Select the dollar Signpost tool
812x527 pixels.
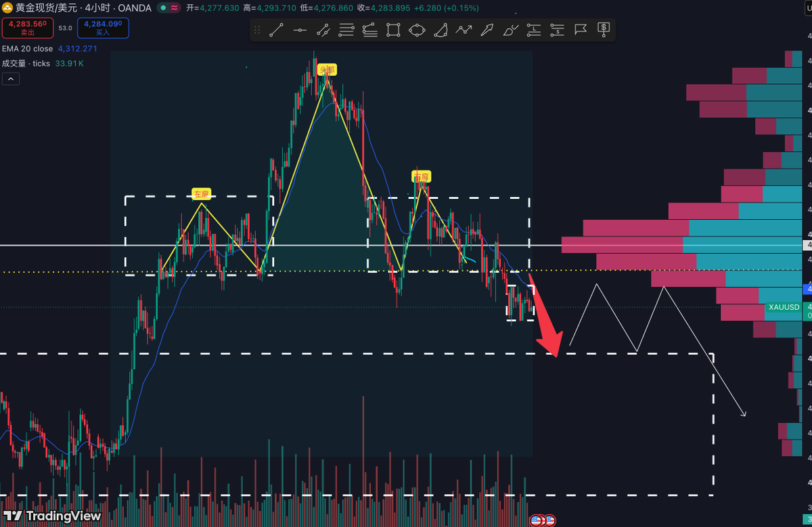[x=604, y=29]
